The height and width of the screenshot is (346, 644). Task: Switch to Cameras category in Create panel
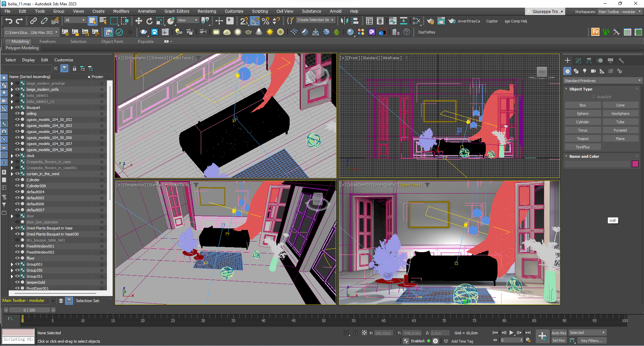point(593,71)
